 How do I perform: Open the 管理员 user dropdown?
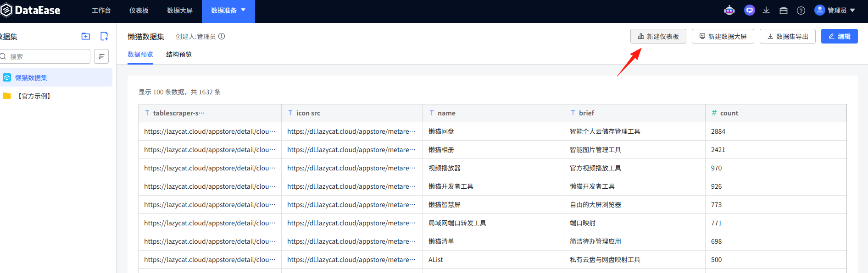pos(835,11)
